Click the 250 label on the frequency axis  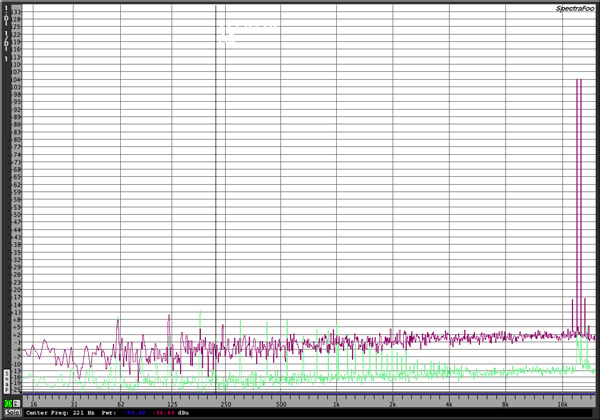(226, 404)
